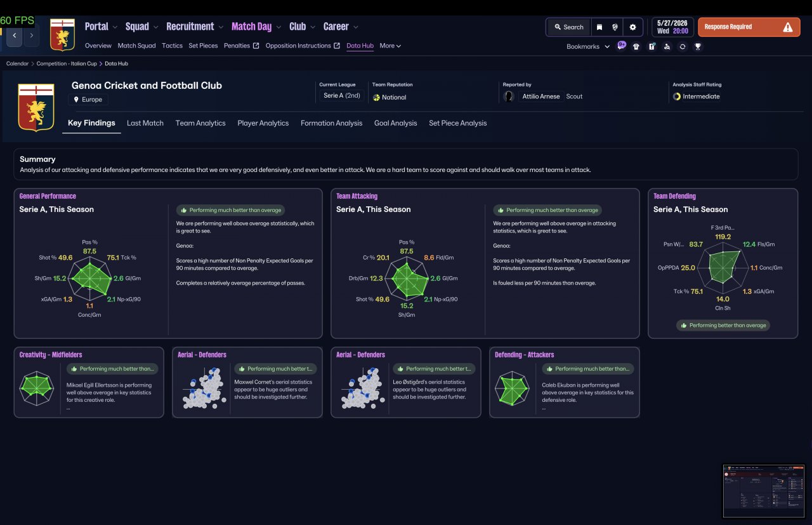Open the trophy competitions shortcut icon

pos(698,46)
